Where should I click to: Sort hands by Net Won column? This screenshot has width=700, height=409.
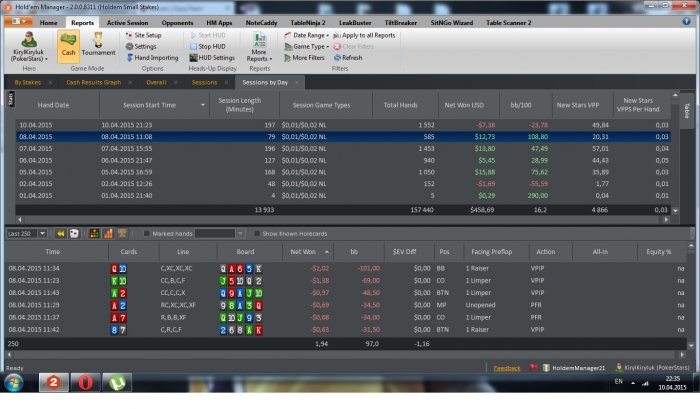tap(308, 252)
